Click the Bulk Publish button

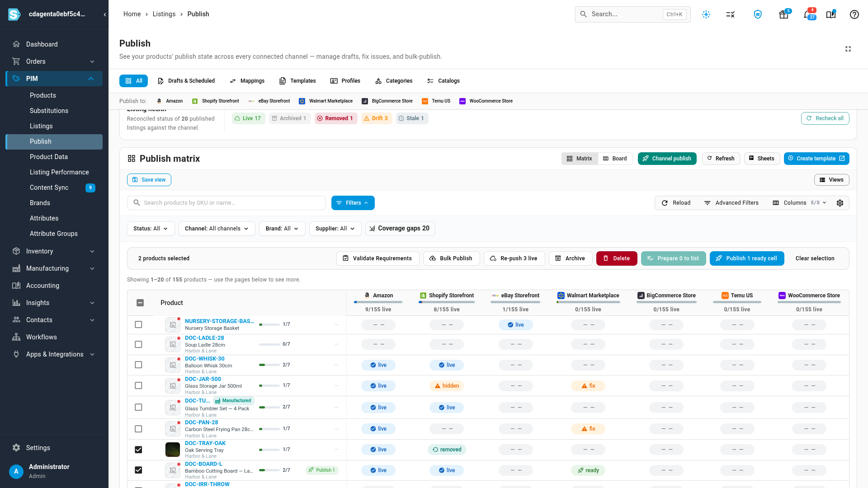click(x=451, y=258)
